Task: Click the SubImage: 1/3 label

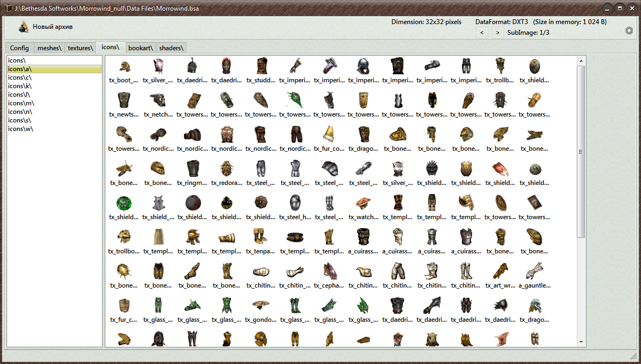Action: (x=528, y=32)
